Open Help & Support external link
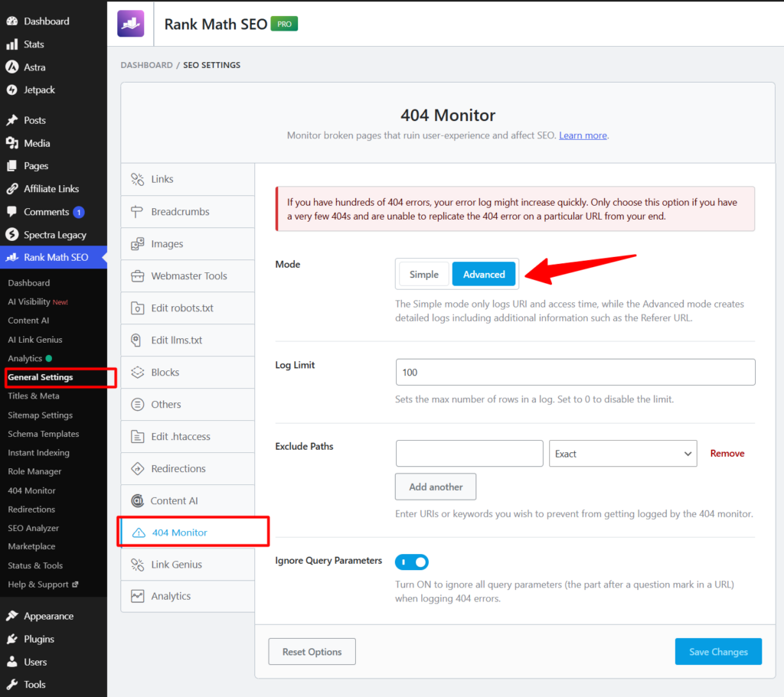This screenshot has height=697, width=784. 43,585
